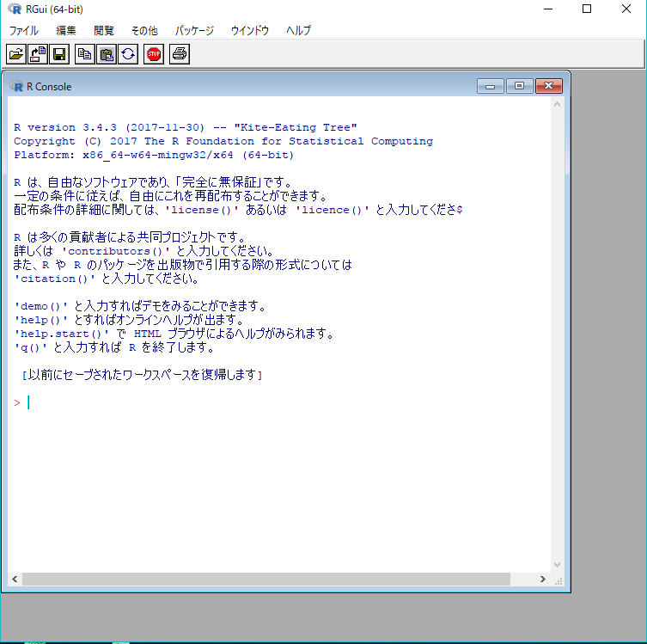The height and width of the screenshot is (644, 647).
Task: Click the Load workspace toolbar icon
Action: point(38,54)
